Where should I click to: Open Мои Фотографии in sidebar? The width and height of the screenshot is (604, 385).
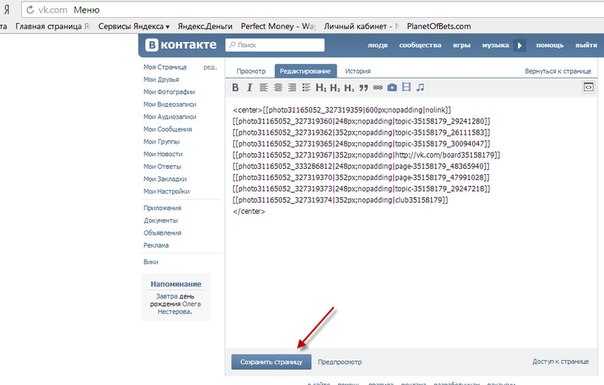pyautogui.click(x=169, y=92)
